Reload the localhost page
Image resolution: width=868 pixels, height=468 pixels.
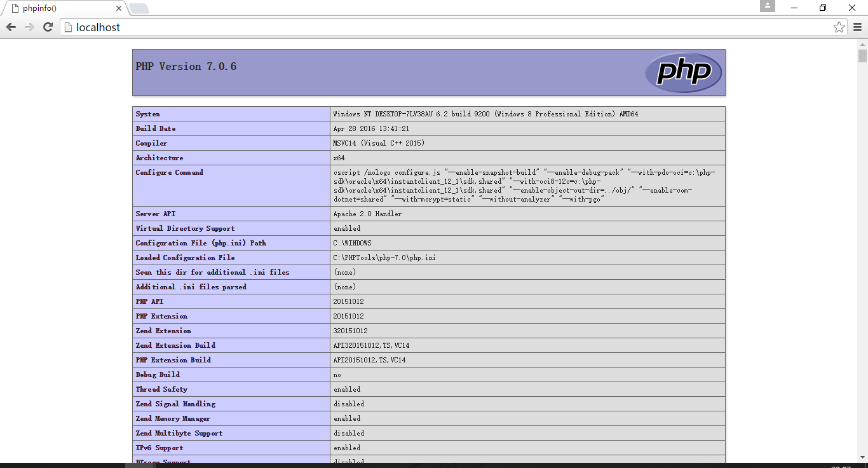pos(48,27)
